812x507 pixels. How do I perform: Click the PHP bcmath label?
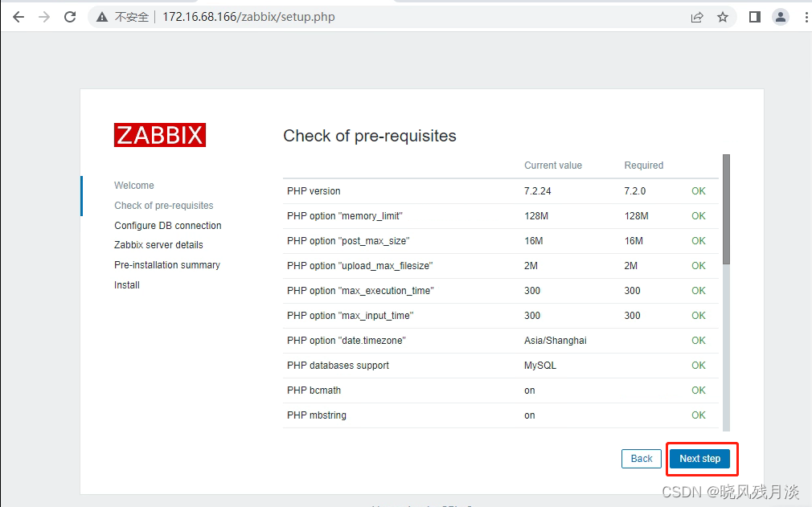314,390
